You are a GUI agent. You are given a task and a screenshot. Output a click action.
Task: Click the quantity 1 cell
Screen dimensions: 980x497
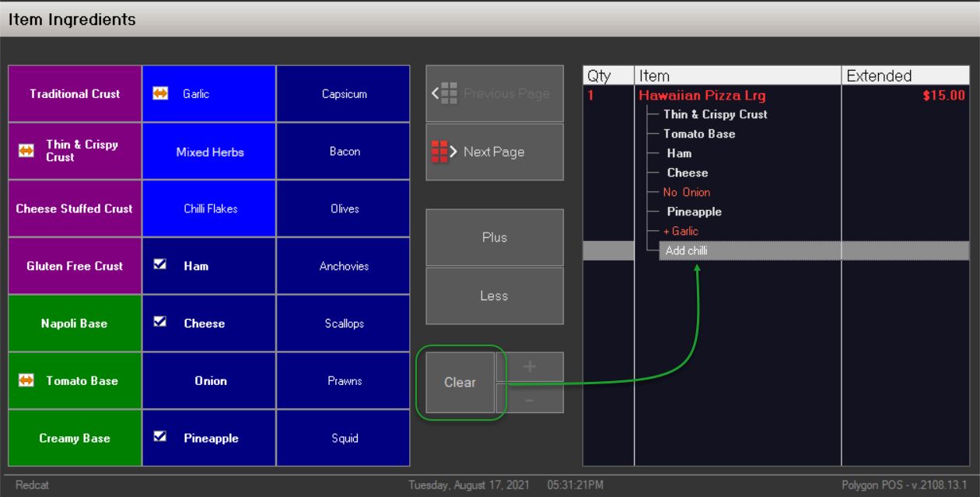[591, 96]
